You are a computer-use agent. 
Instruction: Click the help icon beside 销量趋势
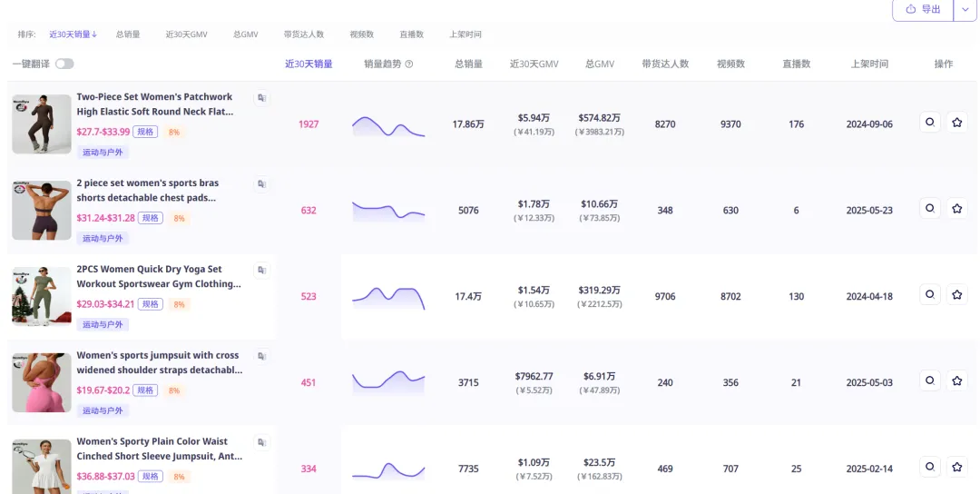tap(409, 64)
